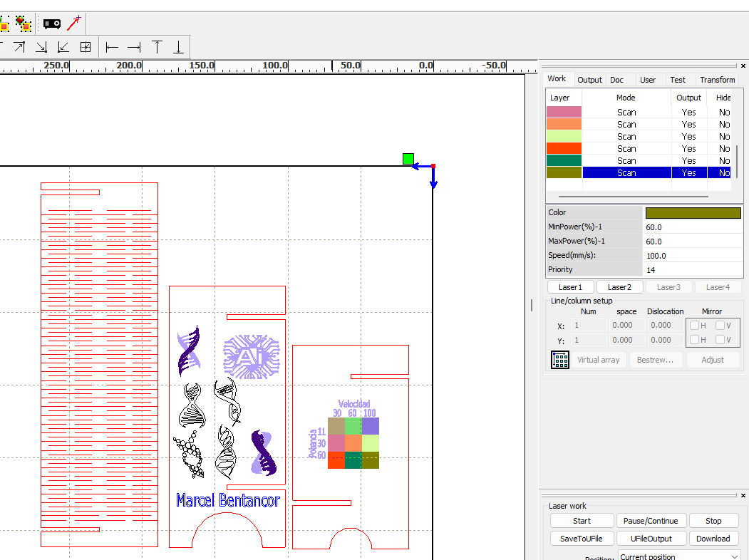Check the Y row Mirror H checkbox

click(695, 340)
